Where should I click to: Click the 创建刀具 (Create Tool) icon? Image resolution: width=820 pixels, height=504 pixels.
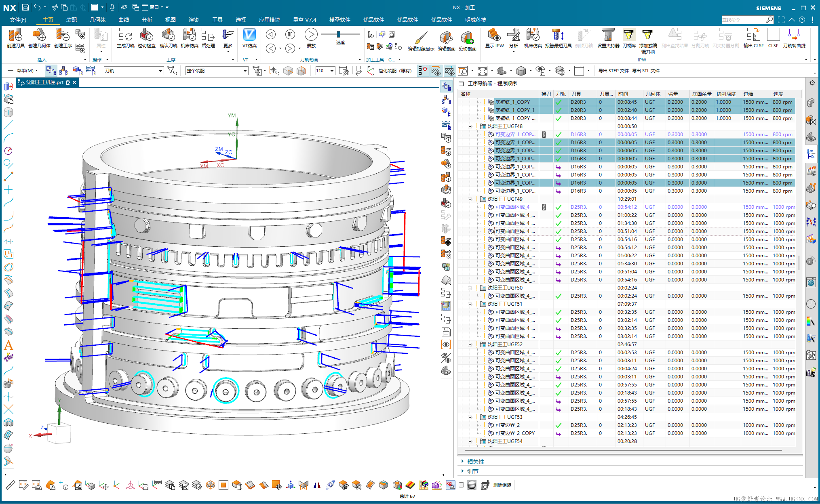point(15,38)
